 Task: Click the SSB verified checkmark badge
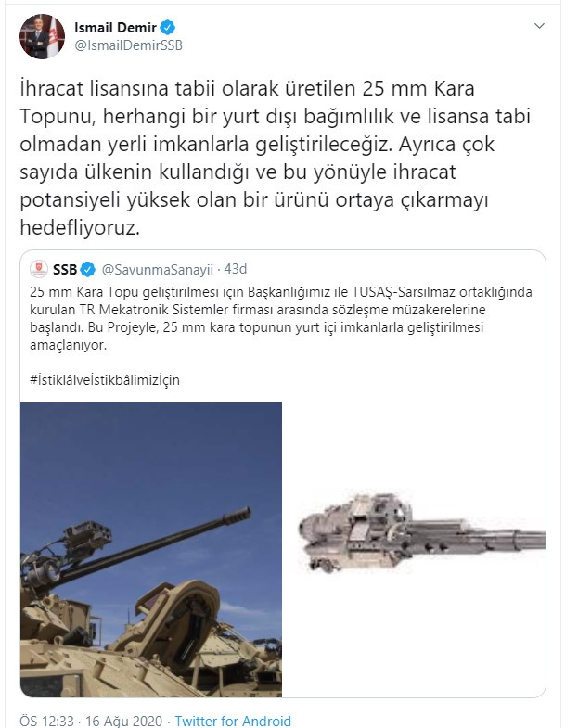pyautogui.click(x=88, y=269)
